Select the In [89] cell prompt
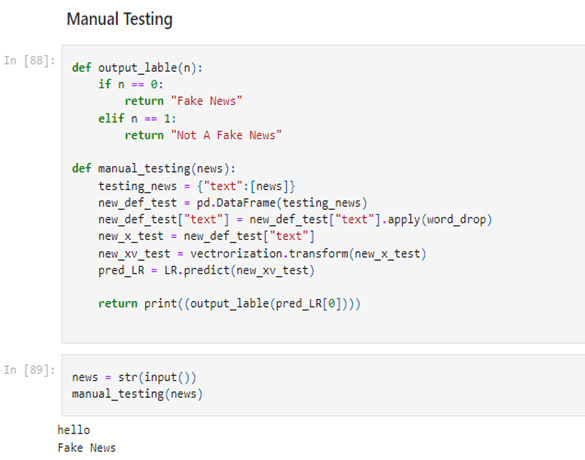The height and width of the screenshot is (460, 585). 29,370
